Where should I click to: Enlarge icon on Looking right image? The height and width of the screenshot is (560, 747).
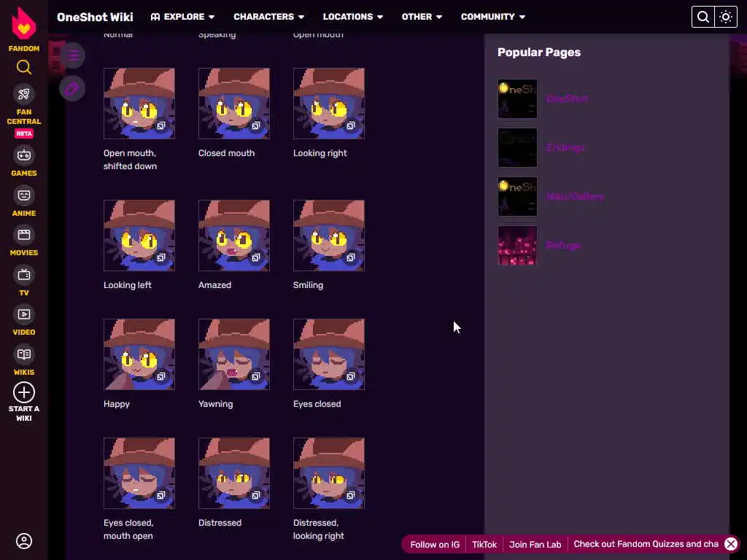351,125
